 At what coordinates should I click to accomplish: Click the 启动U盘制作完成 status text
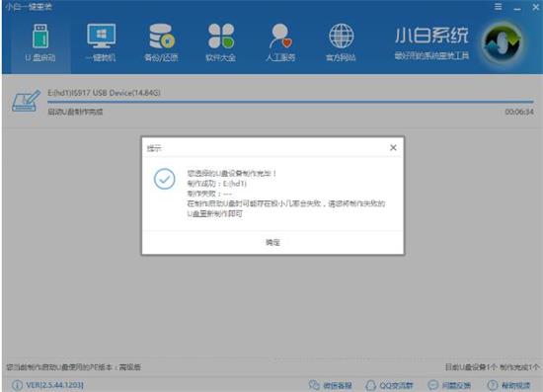pyautogui.click(x=75, y=112)
